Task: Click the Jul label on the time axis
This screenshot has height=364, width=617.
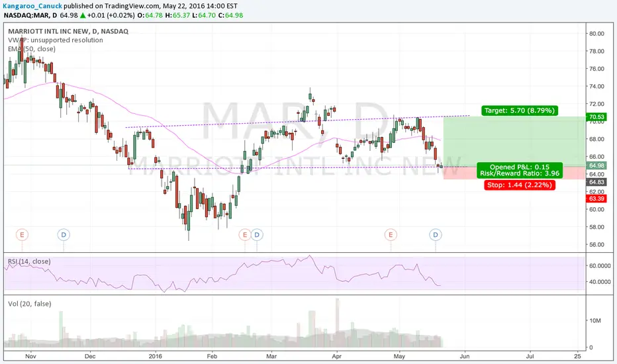Action: [x=530, y=356]
